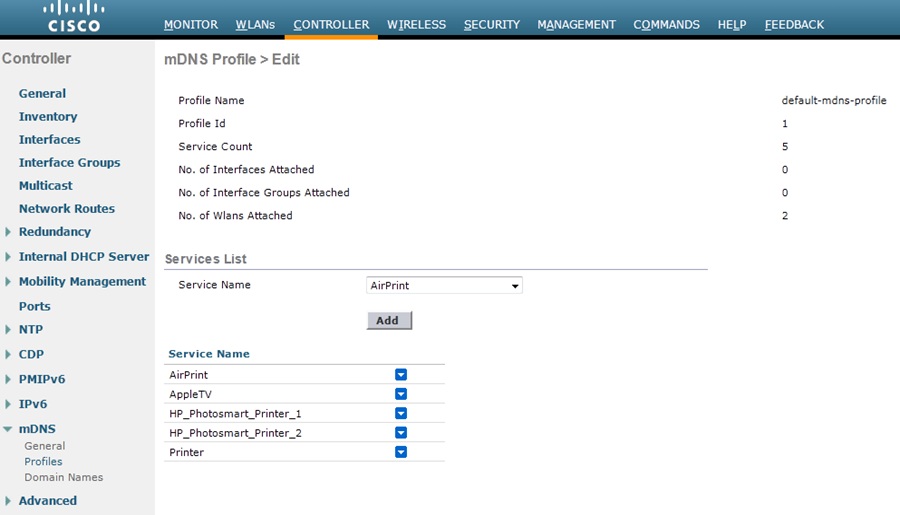The height and width of the screenshot is (515, 900).
Task: Expand the PMIPv6 section arrow
Action: pyautogui.click(x=8, y=379)
